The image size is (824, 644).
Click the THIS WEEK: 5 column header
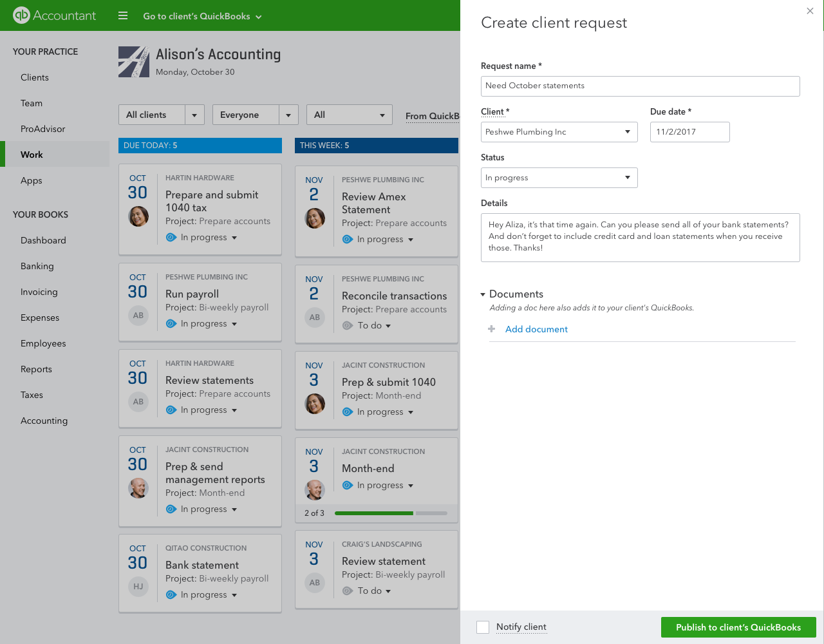point(377,146)
